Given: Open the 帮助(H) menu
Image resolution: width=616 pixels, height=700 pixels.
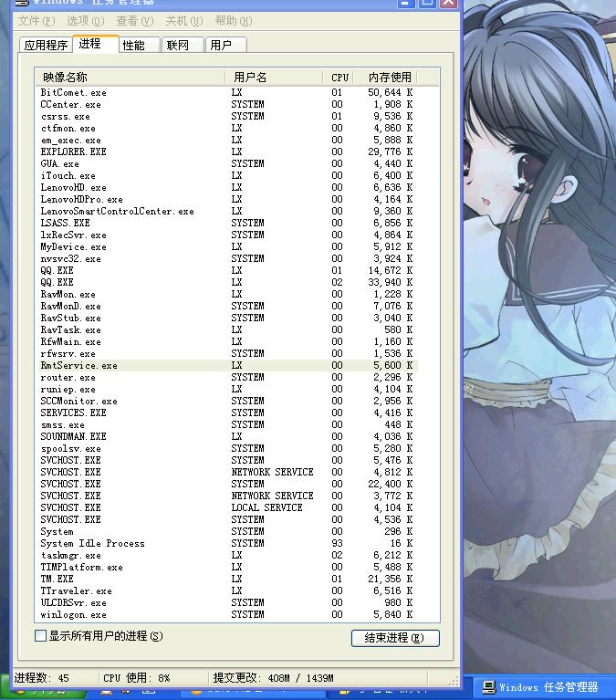Looking at the screenshot, I should [234, 21].
